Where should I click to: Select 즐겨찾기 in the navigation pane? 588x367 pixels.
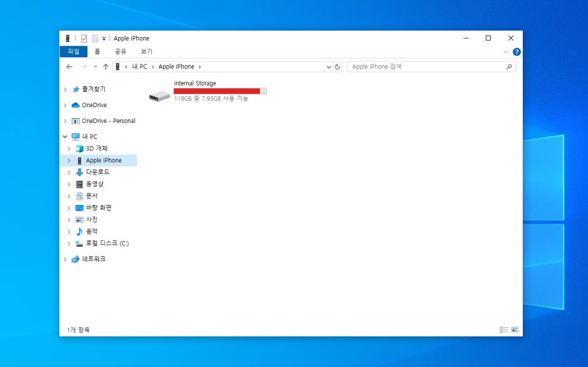[94, 89]
